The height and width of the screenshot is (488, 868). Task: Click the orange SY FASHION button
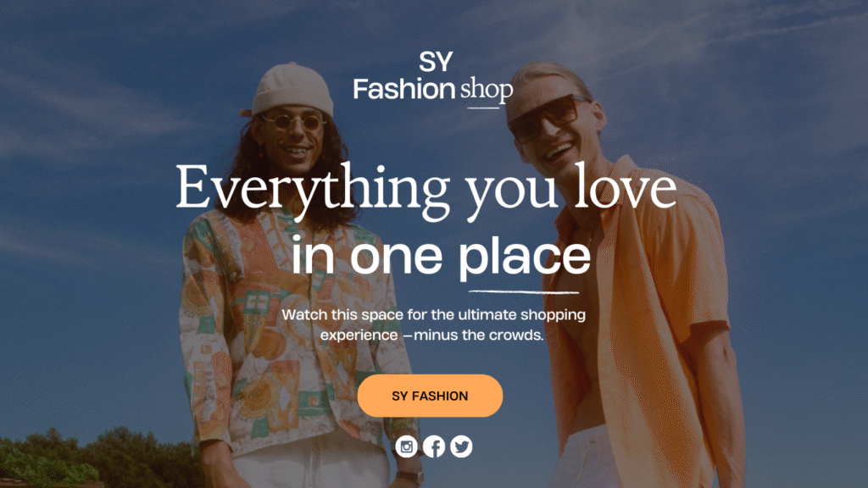[x=430, y=396]
